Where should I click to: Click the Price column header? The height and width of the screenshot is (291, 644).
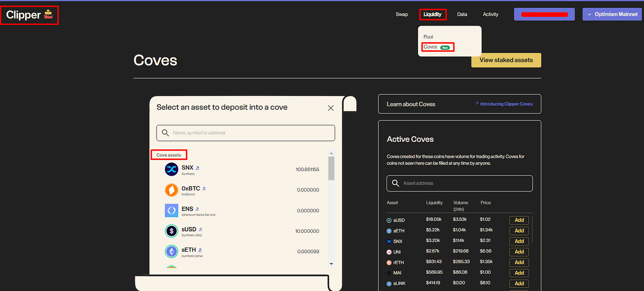point(486,203)
